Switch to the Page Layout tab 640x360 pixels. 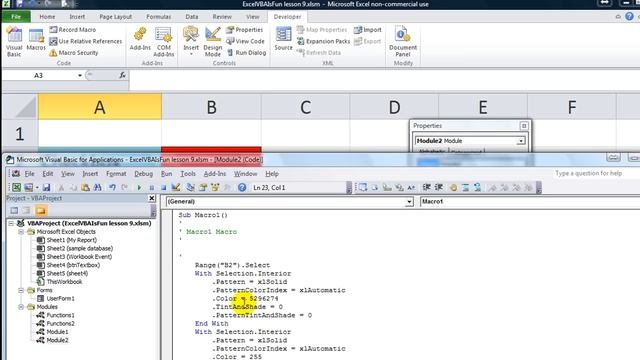[116, 17]
